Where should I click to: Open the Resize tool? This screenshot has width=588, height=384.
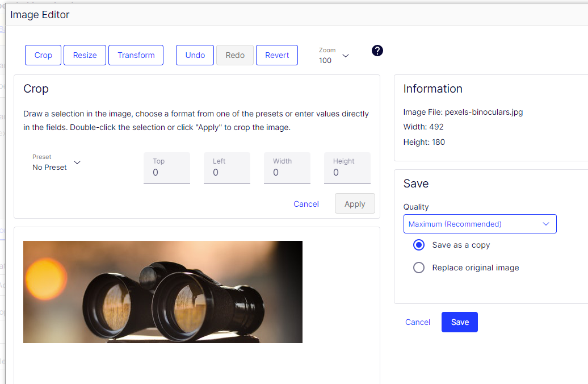85,55
